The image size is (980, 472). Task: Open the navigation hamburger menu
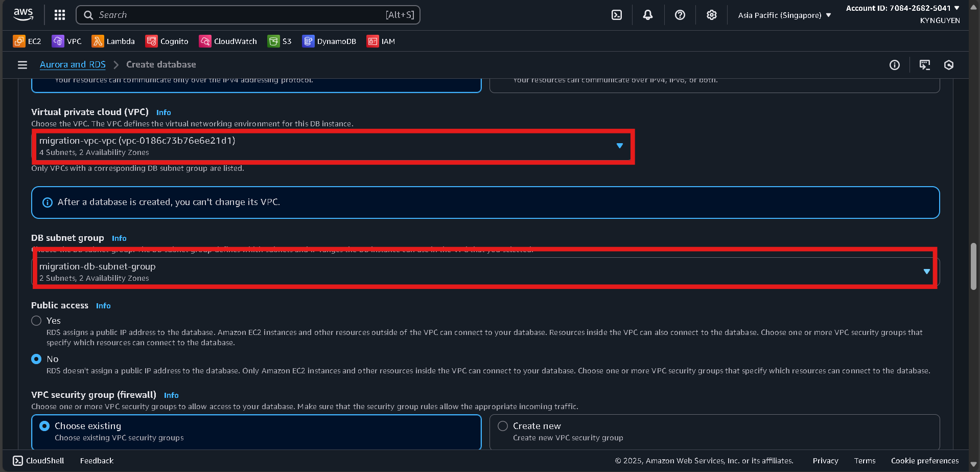tap(22, 65)
